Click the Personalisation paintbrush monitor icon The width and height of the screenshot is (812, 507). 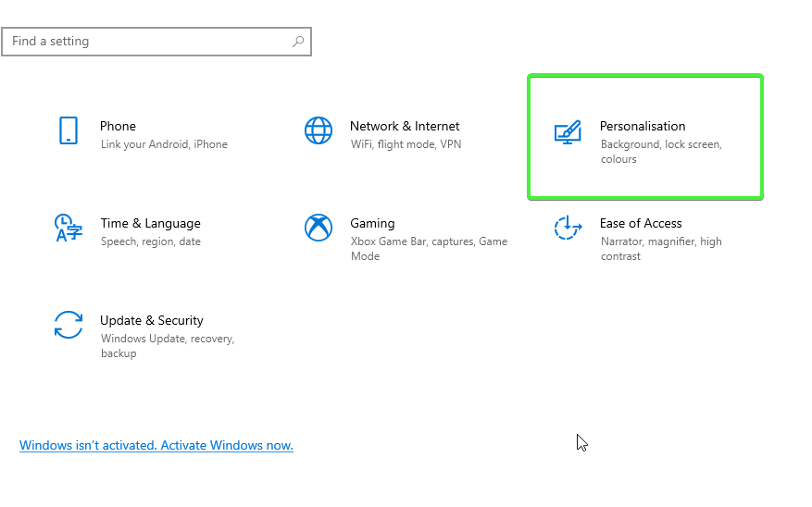pyautogui.click(x=568, y=132)
